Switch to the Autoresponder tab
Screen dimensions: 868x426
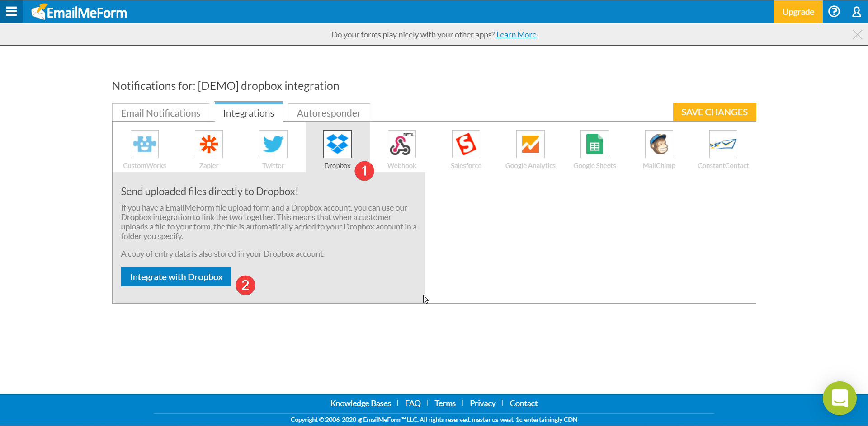pyautogui.click(x=329, y=113)
